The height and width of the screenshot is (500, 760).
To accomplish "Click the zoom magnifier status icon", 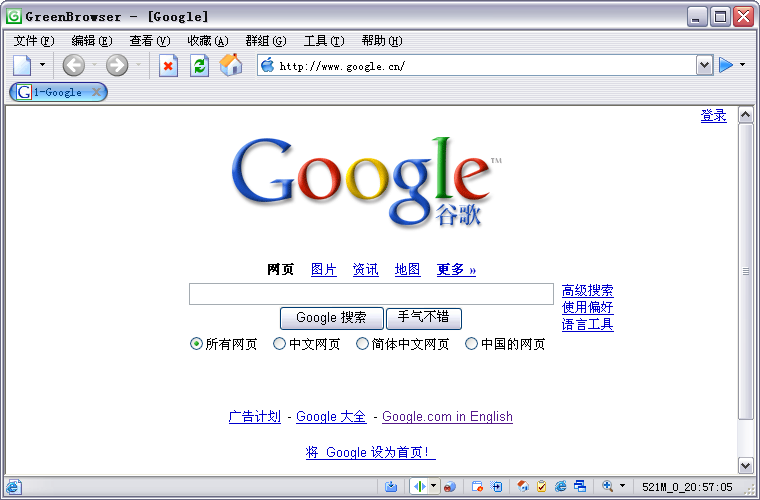I will (x=607, y=486).
